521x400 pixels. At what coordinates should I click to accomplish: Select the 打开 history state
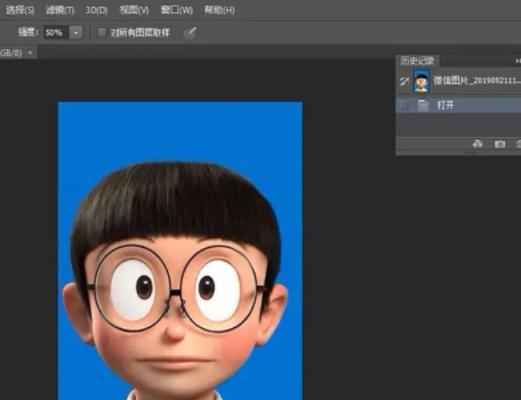click(458, 105)
